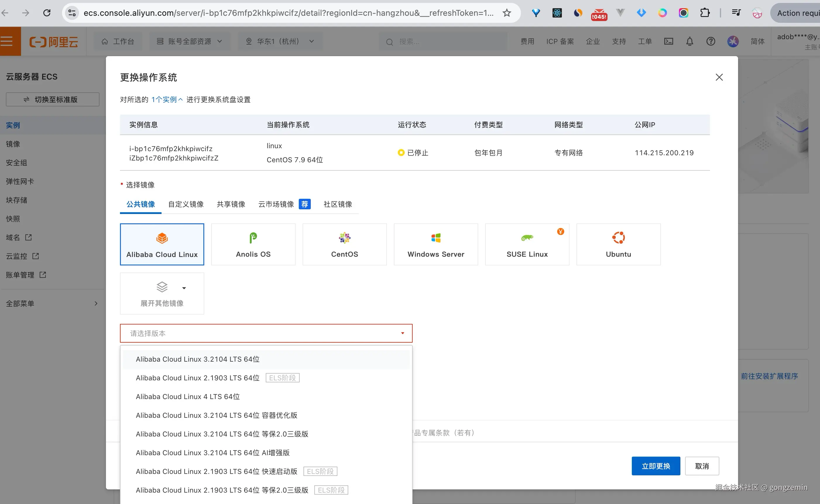Open the Cloud Shell terminal icon

point(668,41)
